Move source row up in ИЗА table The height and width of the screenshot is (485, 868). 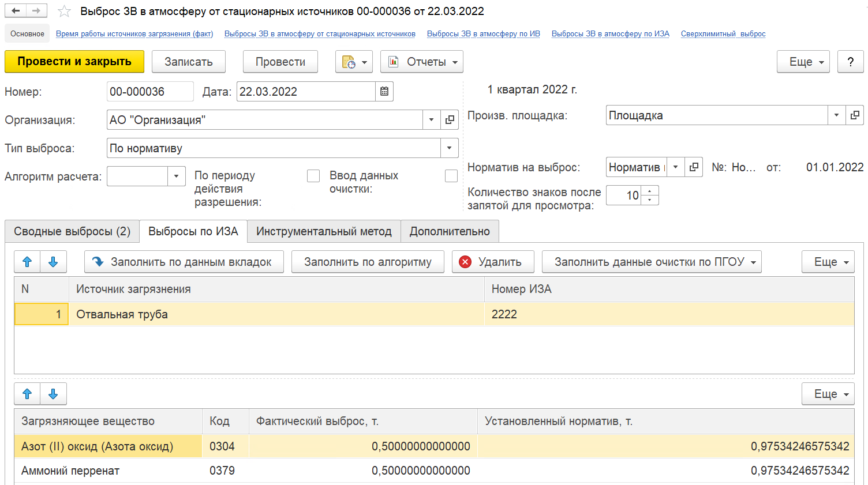[x=27, y=262]
